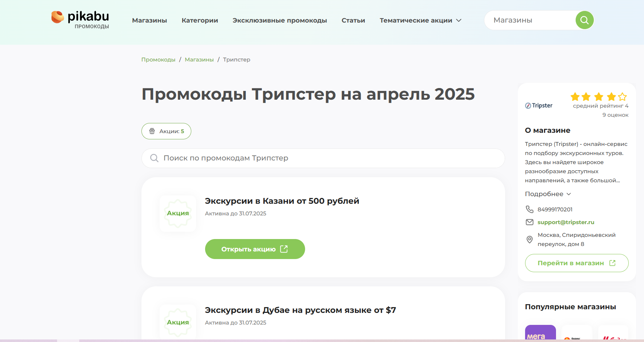The image size is (644, 342).
Task: Click the gift icon in Акции badge
Action: (x=152, y=131)
